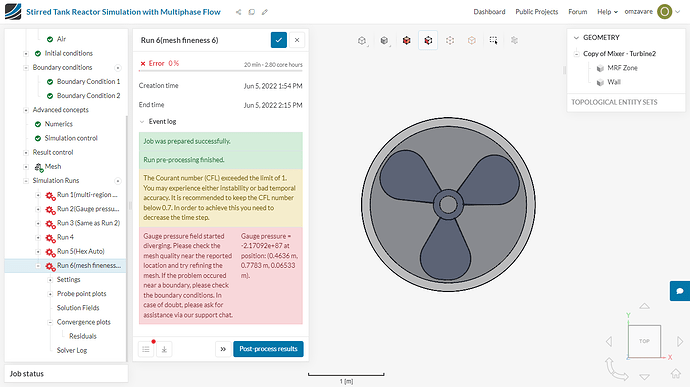Open the view orientation cube dropdown in the viewer toolbar
Screen dimensions: 690x387
[x=362, y=41]
